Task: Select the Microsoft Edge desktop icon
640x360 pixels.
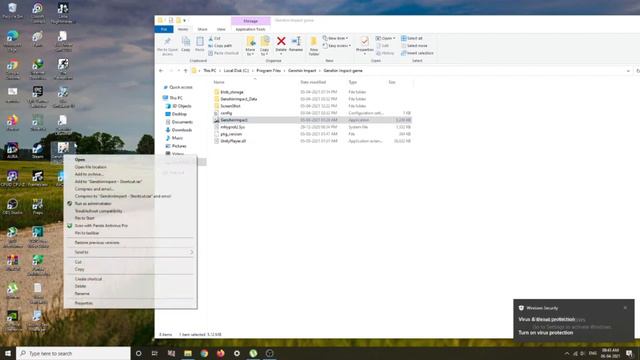Action: pyautogui.click(x=12, y=41)
